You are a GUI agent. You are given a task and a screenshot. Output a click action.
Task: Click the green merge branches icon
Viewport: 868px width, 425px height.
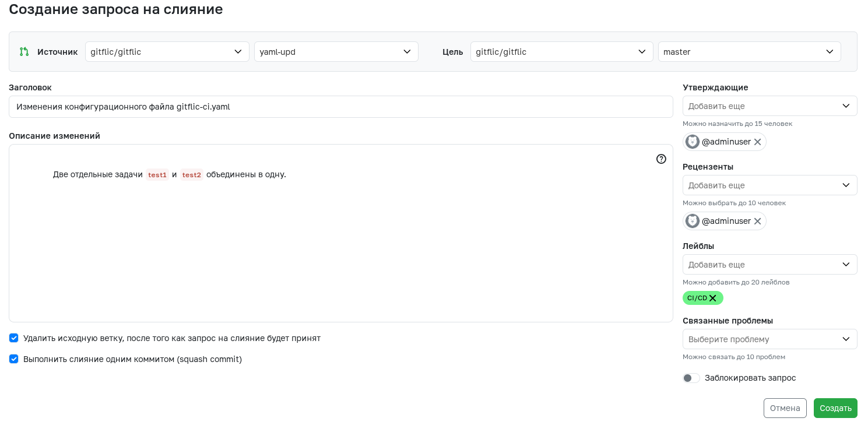tap(24, 51)
